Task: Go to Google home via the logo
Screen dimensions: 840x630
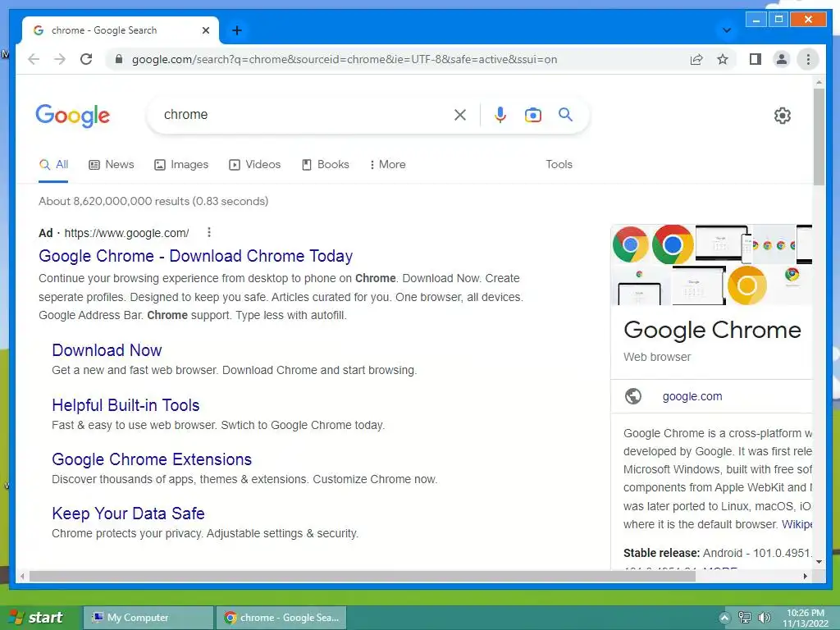Action: click(73, 116)
